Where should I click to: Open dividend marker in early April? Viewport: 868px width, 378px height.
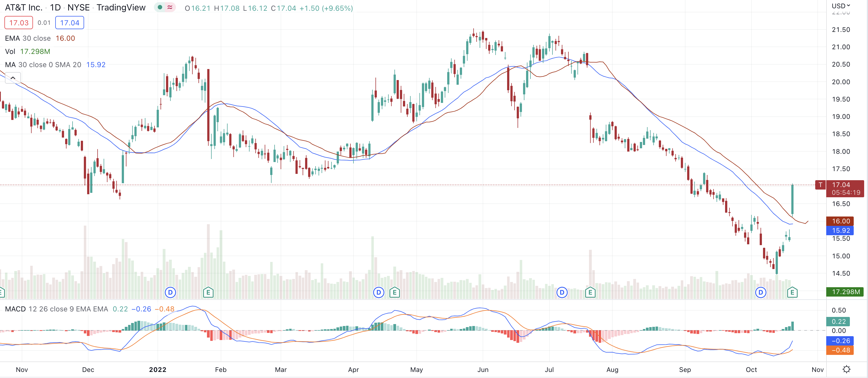[378, 292]
